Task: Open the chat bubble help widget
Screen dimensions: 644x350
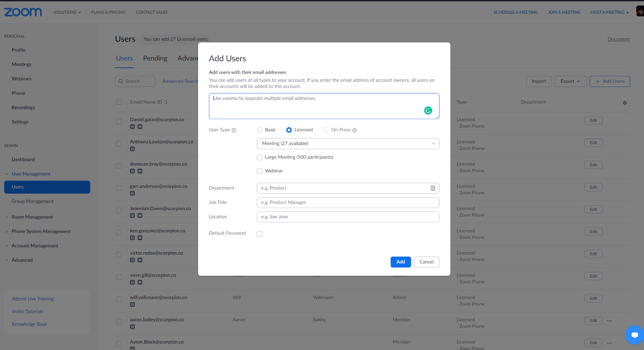Action: point(634,335)
